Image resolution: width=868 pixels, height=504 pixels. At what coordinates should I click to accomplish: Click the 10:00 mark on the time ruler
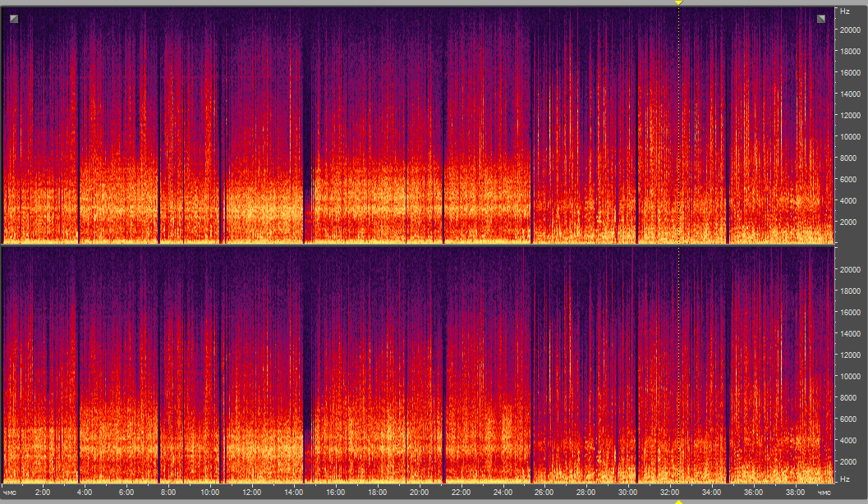click(x=209, y=493)
